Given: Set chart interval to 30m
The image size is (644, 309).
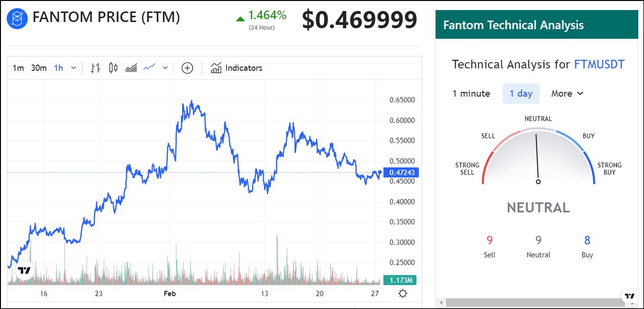Looking at the screenshot, I should tap(39, 68).
